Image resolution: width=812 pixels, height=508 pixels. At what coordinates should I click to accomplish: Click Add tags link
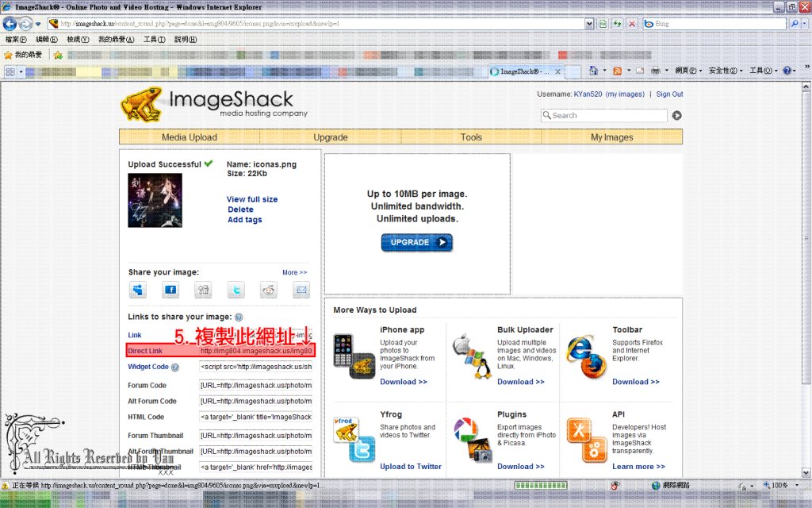point(245,220)
